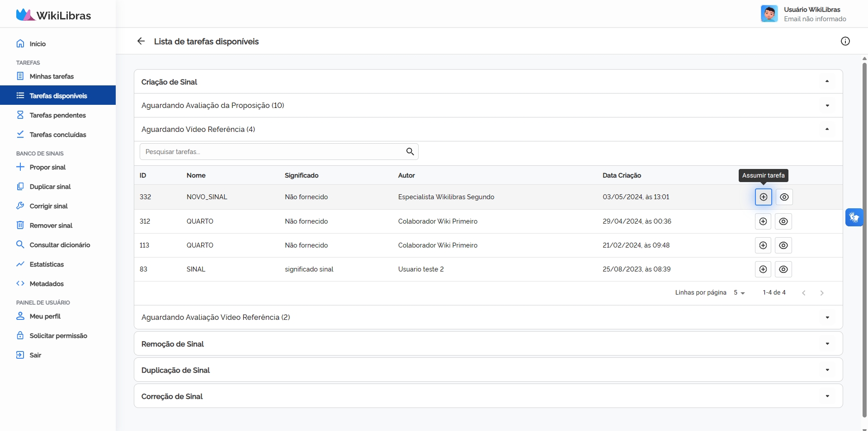This screenshot has height=431, width=868.
Task: Go to Consultar dicionário in the sidebar
Action: [x=60, y=245]
